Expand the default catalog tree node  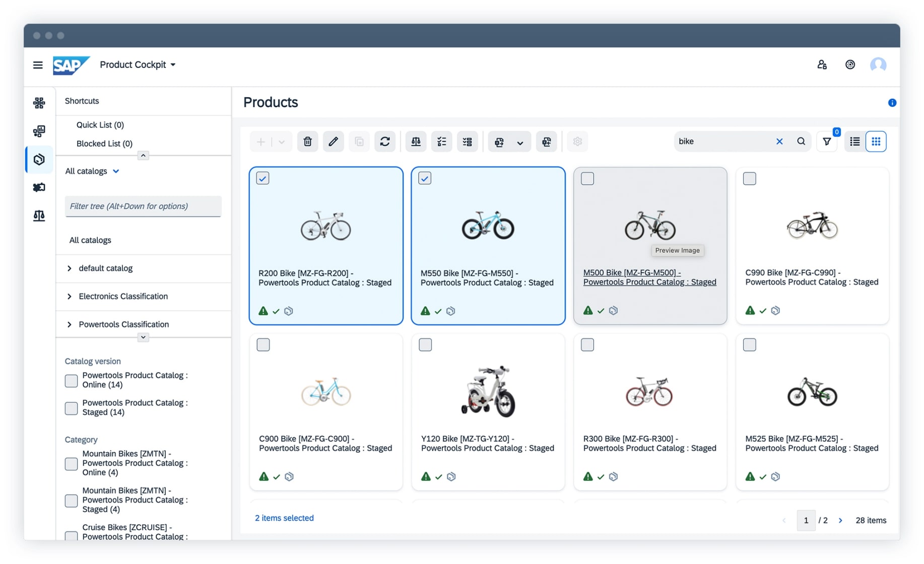[x=70, y=268]
